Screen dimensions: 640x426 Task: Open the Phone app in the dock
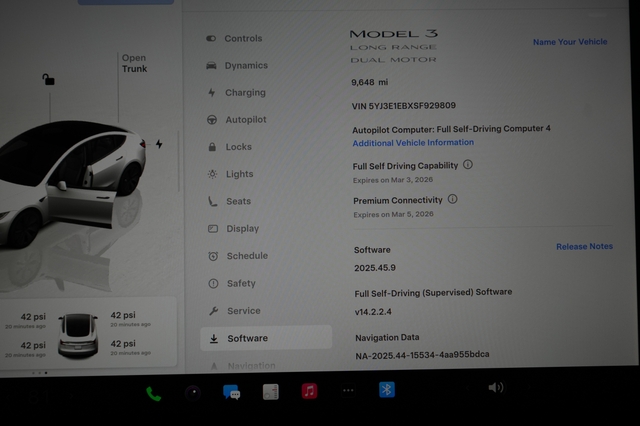point(153,393)
